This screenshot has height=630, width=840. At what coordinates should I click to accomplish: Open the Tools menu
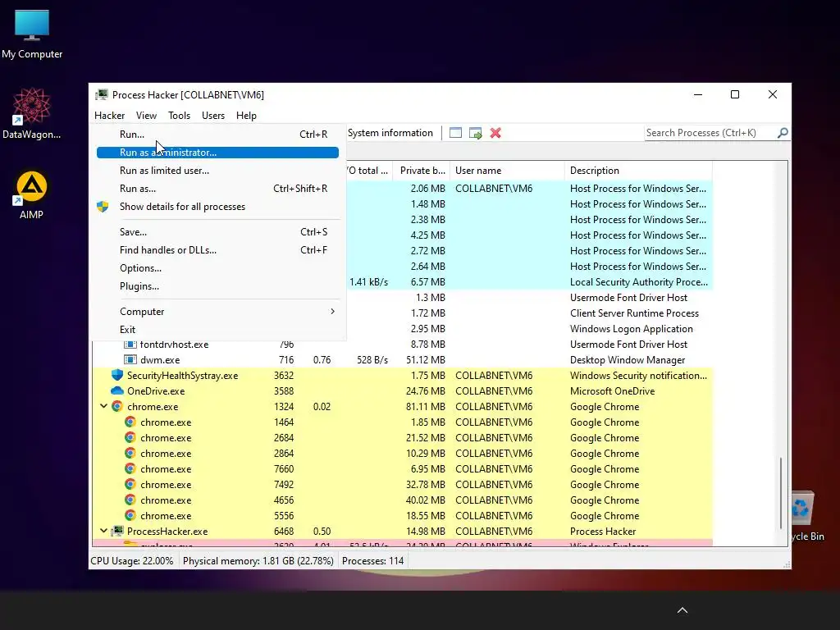(179, 116)
